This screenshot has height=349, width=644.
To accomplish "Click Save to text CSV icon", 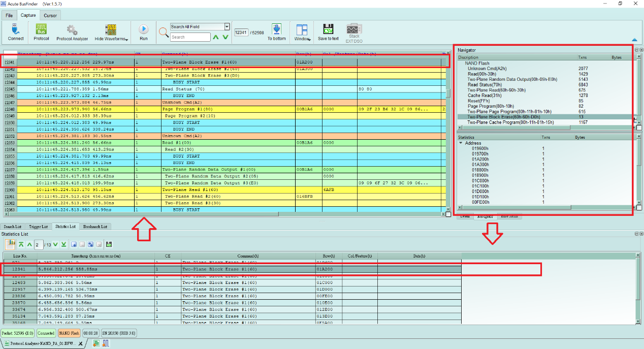I will (328, 29).
